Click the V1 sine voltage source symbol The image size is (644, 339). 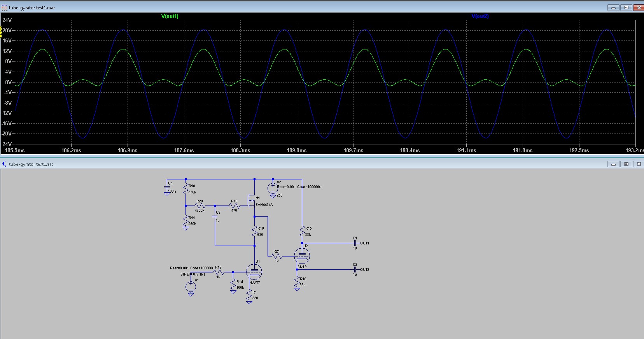(x=191, y=287)
